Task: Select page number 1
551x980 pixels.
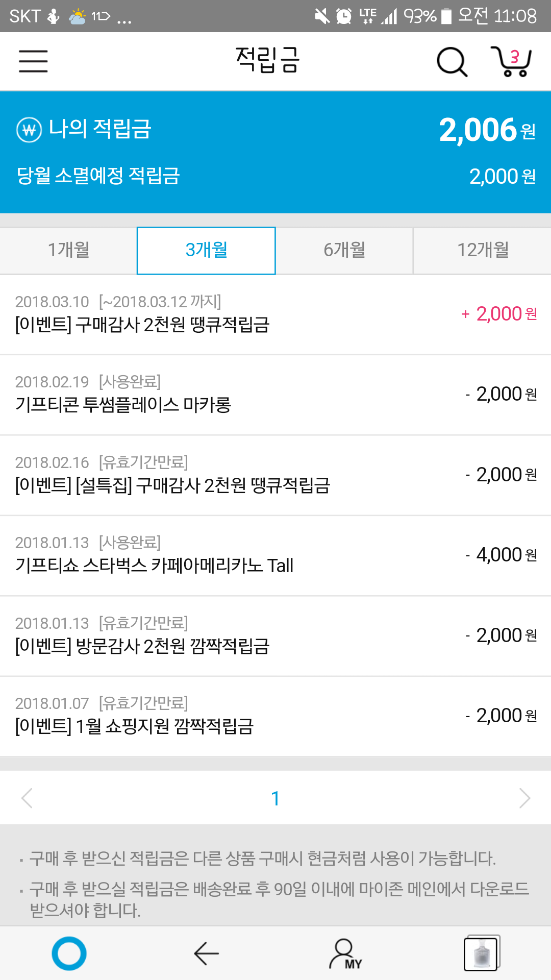Action: point(275,798)
